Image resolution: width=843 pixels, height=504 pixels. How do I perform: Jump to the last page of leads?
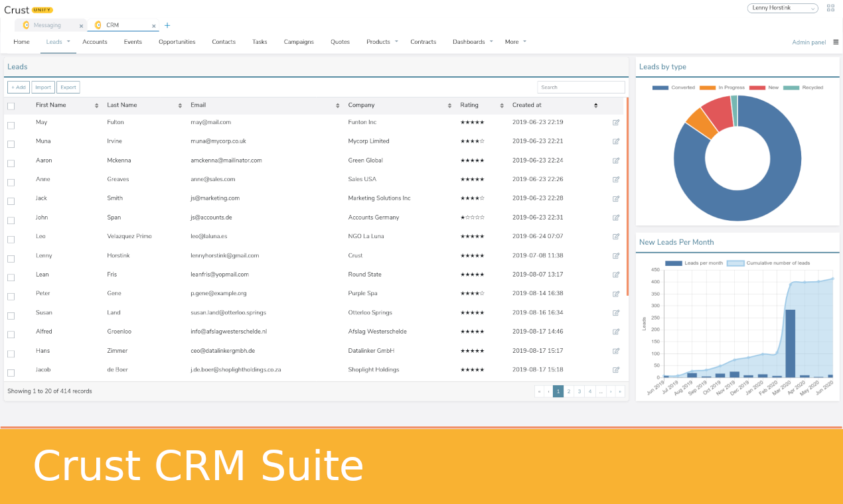click(621, 391)
